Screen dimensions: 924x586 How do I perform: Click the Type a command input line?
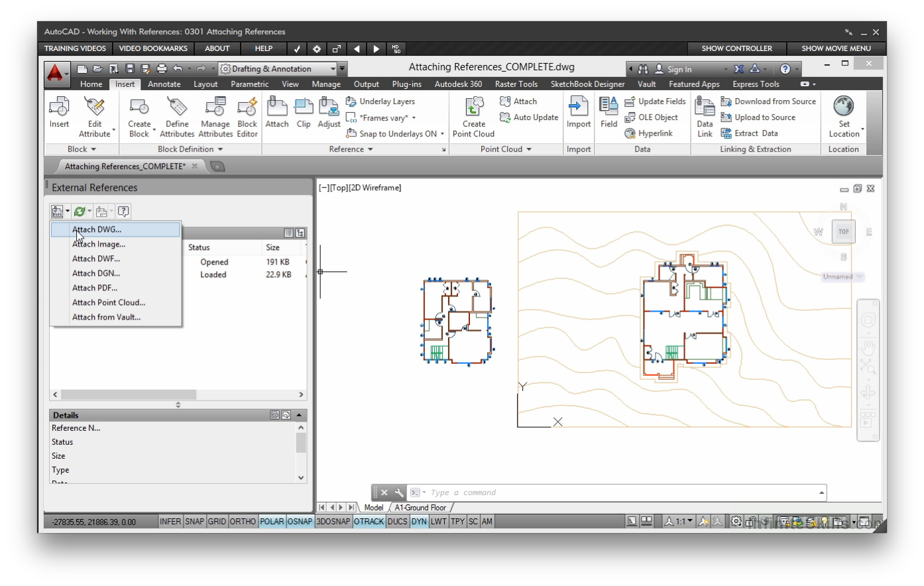click(616, 493)
